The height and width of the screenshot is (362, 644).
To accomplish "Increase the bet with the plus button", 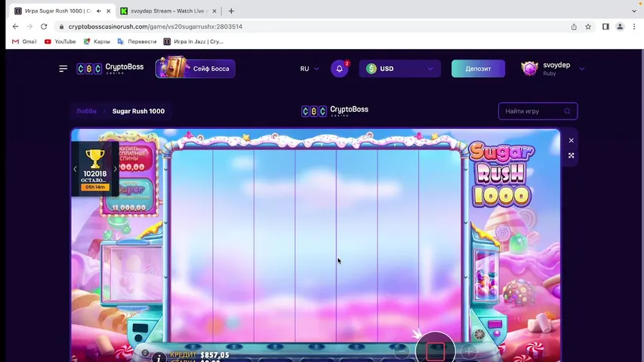I will pyautogui.click(x=468, y=351).
